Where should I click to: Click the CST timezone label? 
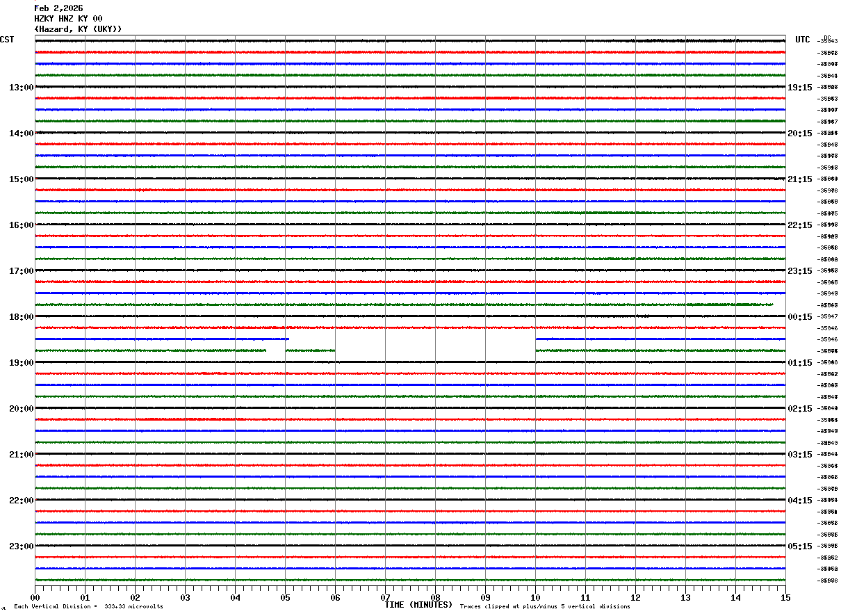(7, 40)
